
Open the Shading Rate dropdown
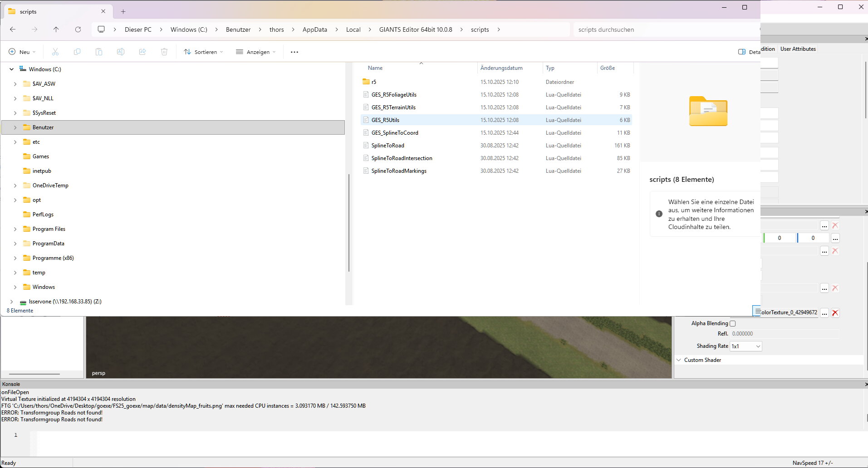pyautogui.click(x=745, y=346)
